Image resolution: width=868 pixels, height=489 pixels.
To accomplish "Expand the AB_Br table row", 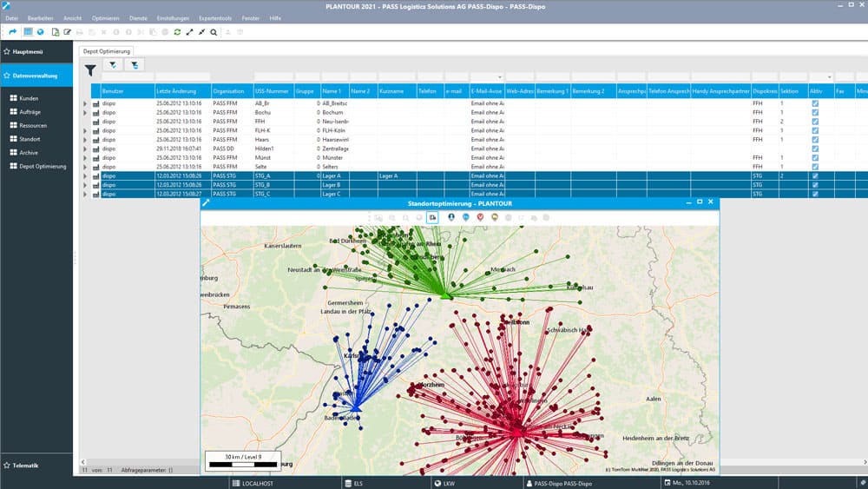I will click(85, 103).
